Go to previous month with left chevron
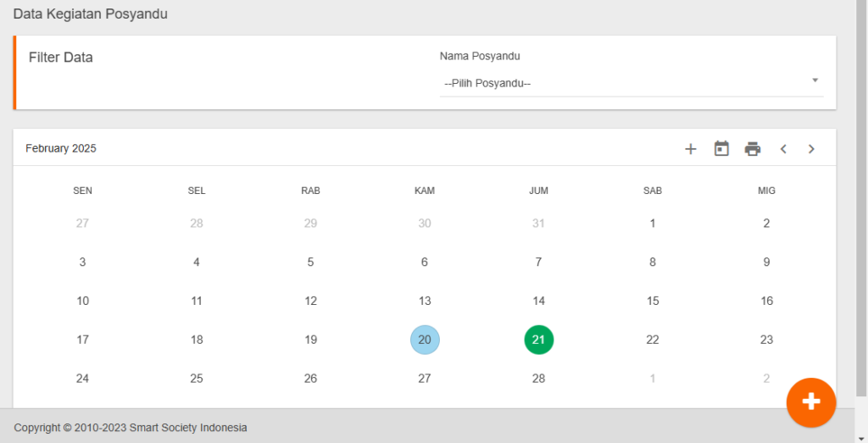 tap(783, 149)
